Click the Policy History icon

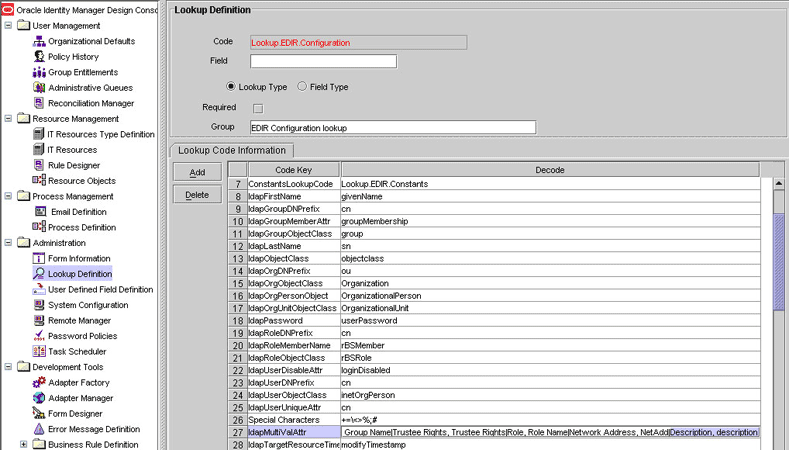pyautogui.click(x=39, y=56)
